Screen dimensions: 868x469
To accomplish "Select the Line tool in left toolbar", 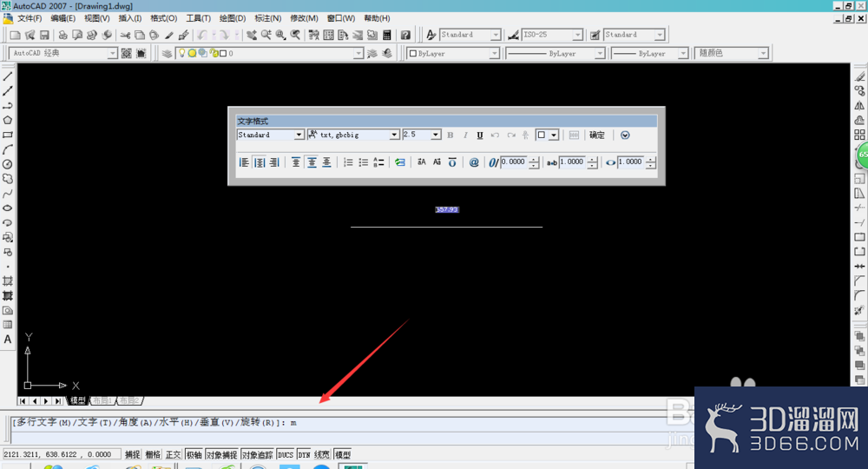I will [x=8, y=76].
